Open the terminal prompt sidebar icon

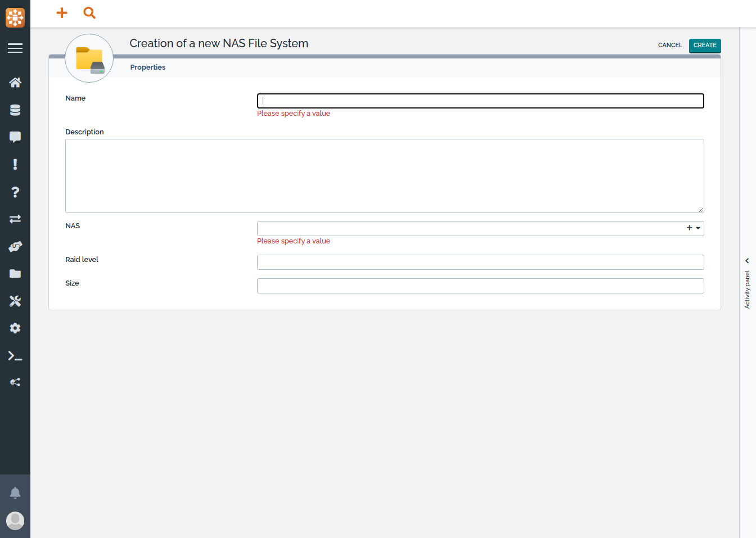pos(15,356)
